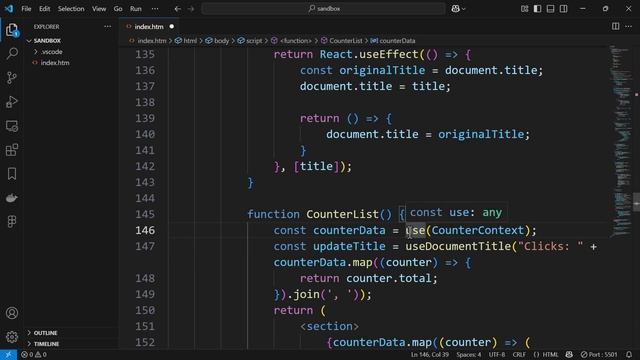
Task: Toggle Secondary Side Bar visibility
Action: [564, 9]
